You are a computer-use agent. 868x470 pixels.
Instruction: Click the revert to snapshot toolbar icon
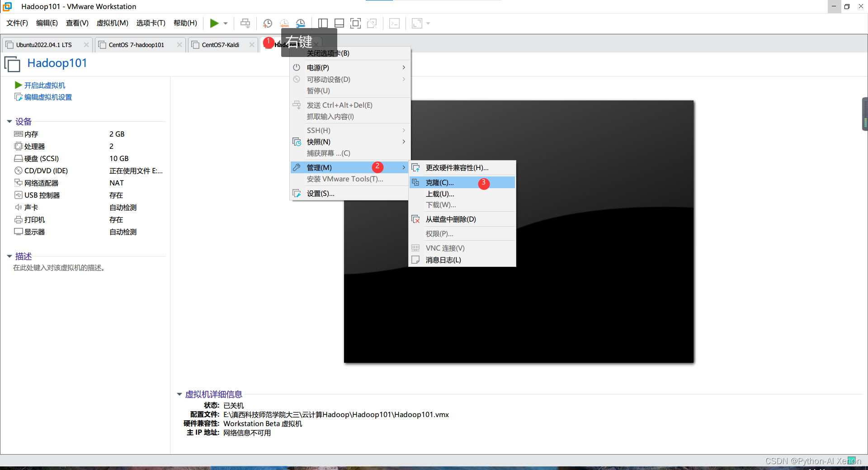pos(284,24)
